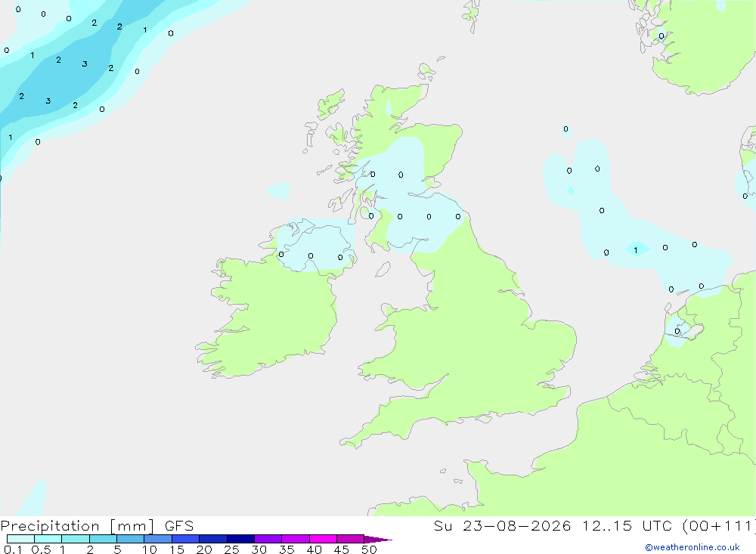Click the 'Precipitation [mm]' title text
The width and height of the screenshot is (756, 554).
coord(78,526)
